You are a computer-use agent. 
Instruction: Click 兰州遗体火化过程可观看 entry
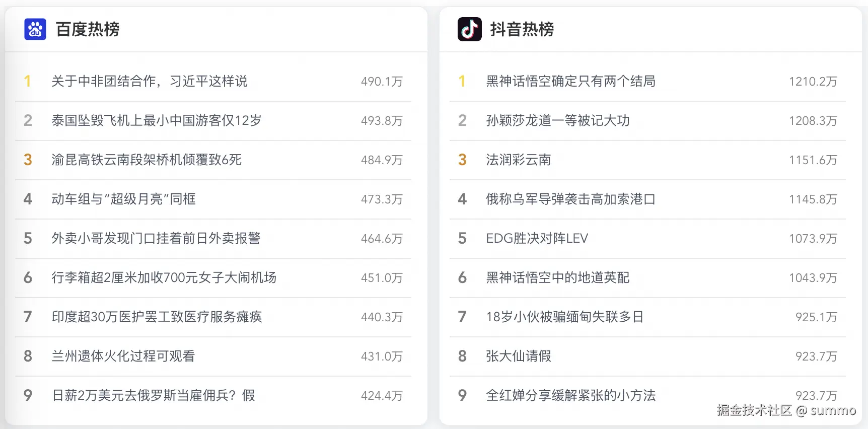point(123,356)
